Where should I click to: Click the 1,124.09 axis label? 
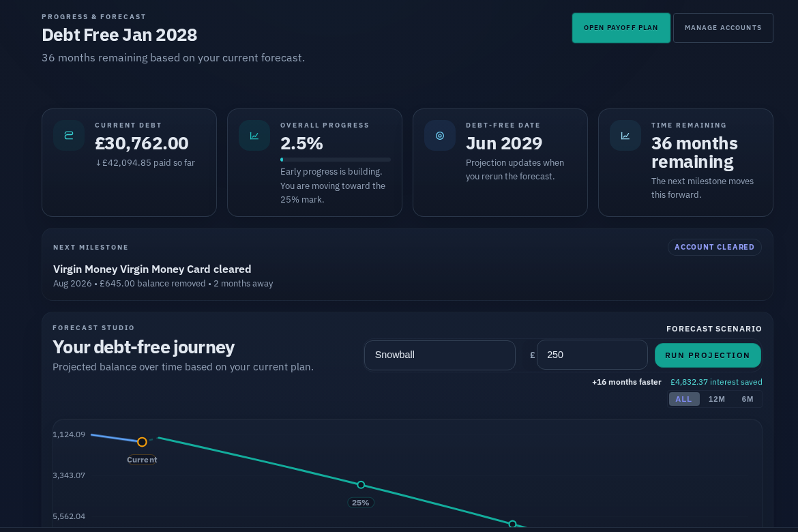pos(69,434)
